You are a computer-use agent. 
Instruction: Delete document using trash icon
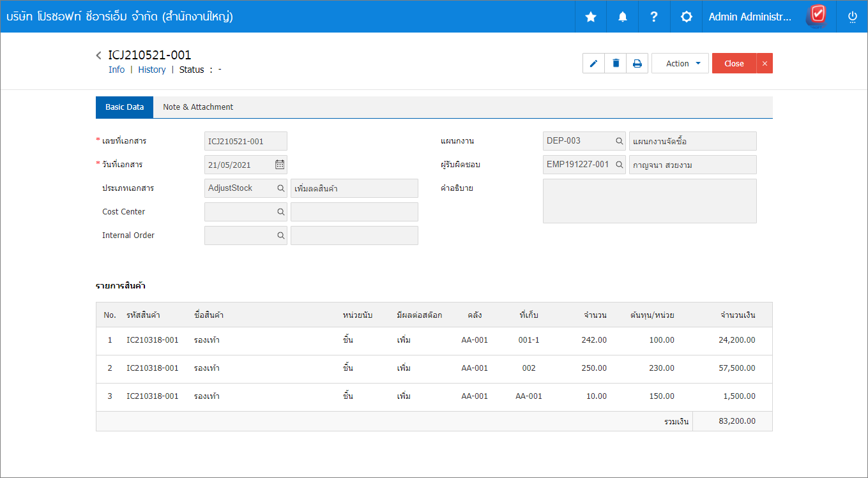tap(616, 63)
